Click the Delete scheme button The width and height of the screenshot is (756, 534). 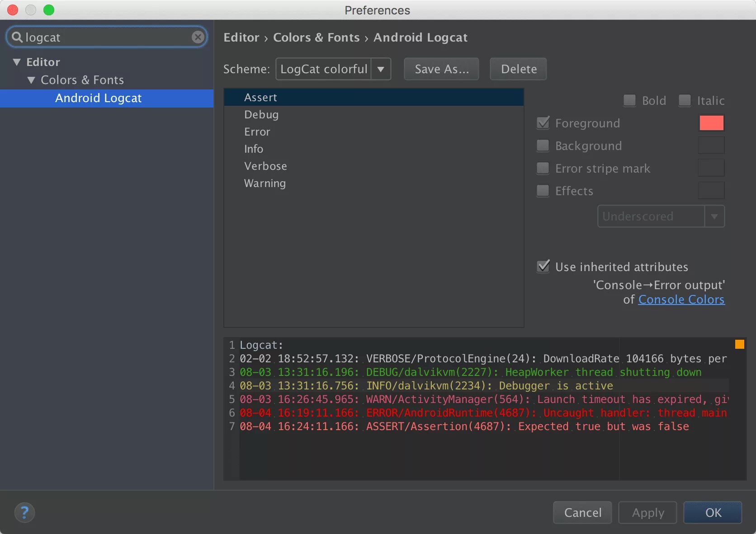tap(519, 69)
